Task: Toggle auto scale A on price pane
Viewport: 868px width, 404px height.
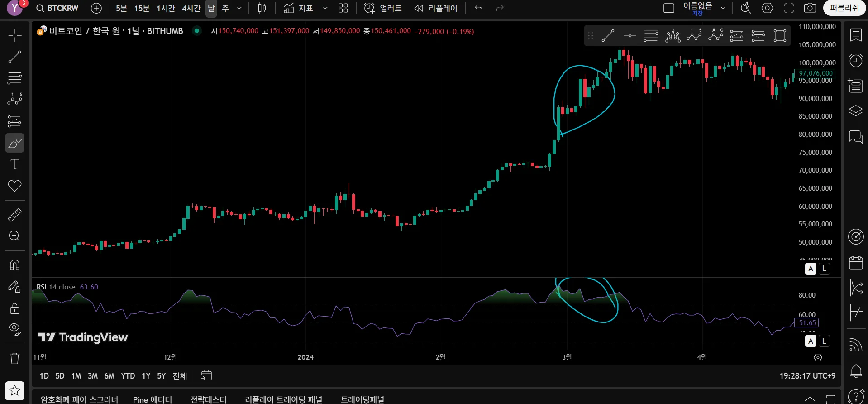Action: click(811, 269)
